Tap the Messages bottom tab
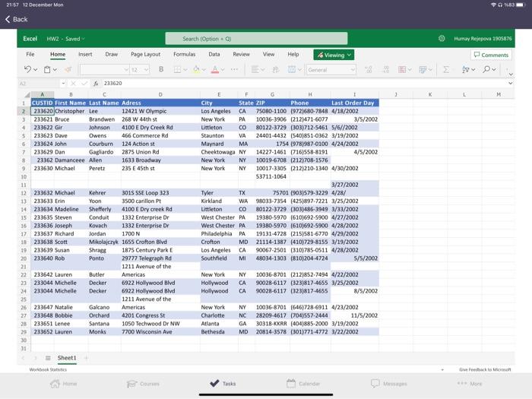This screenshot has height=399, width=532. [389, 384]
